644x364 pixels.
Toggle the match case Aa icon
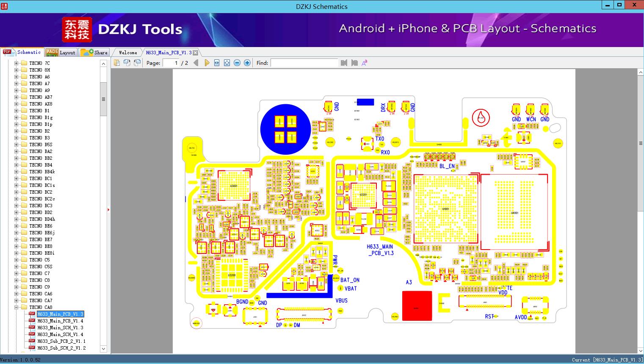coord(365,63)
